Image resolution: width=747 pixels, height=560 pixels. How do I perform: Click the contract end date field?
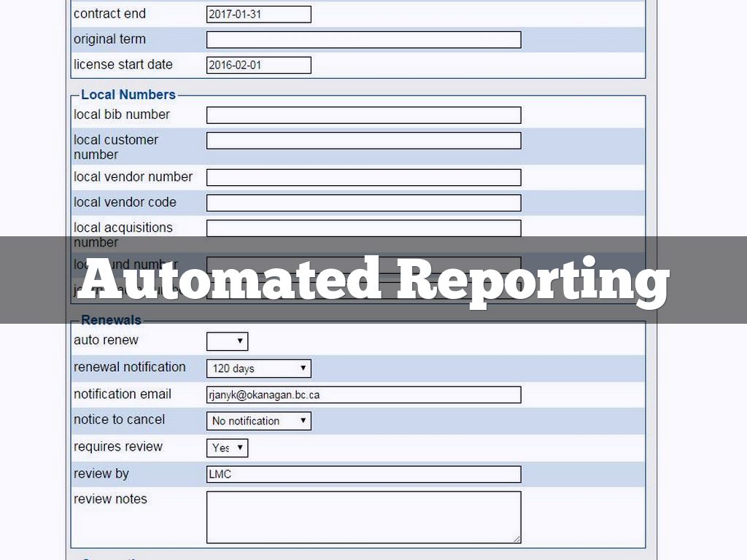[258, 14]
